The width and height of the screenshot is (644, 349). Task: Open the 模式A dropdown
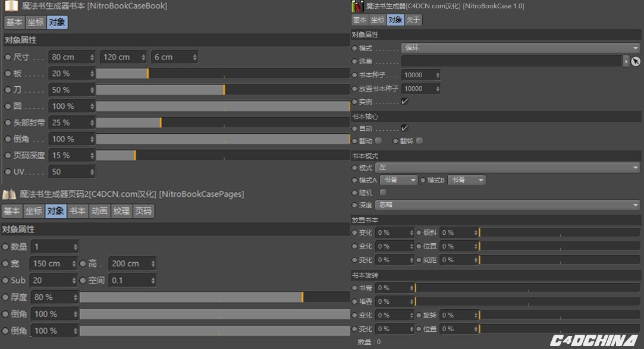point(399,180)
